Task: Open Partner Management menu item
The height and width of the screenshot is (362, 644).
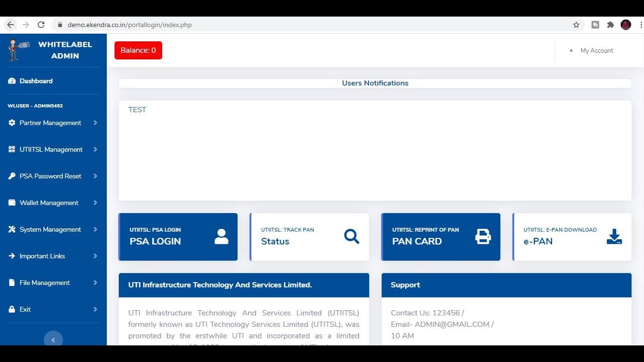Action: coord(53,123)
